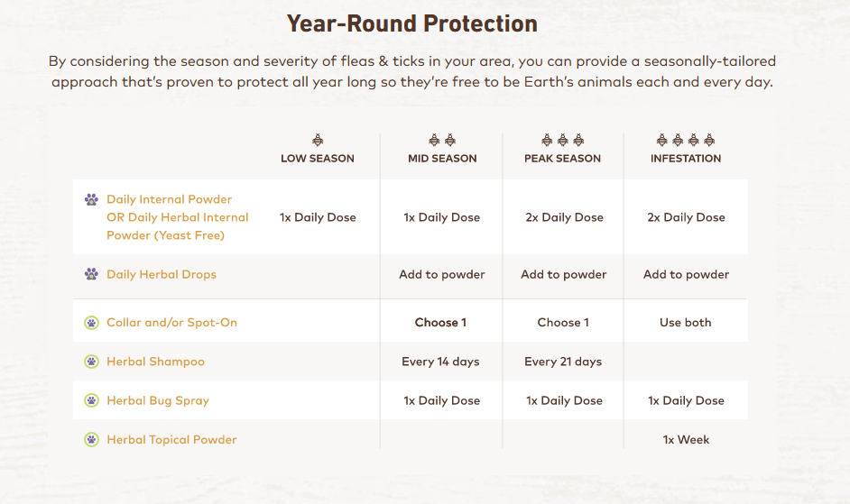Open the Herbal Bug Spray link
The width and height of the screenshot is (850, 504).
tap(158, 400)
